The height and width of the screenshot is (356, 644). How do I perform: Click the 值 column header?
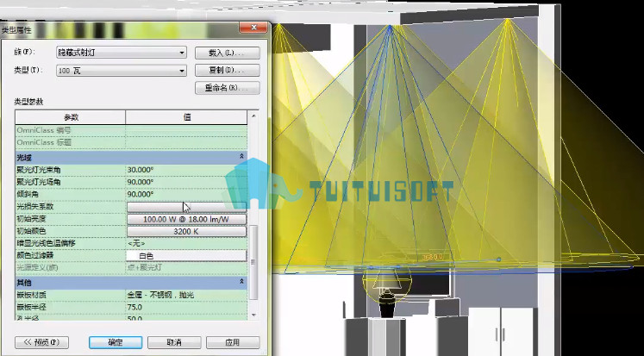(x=186, y=117)
